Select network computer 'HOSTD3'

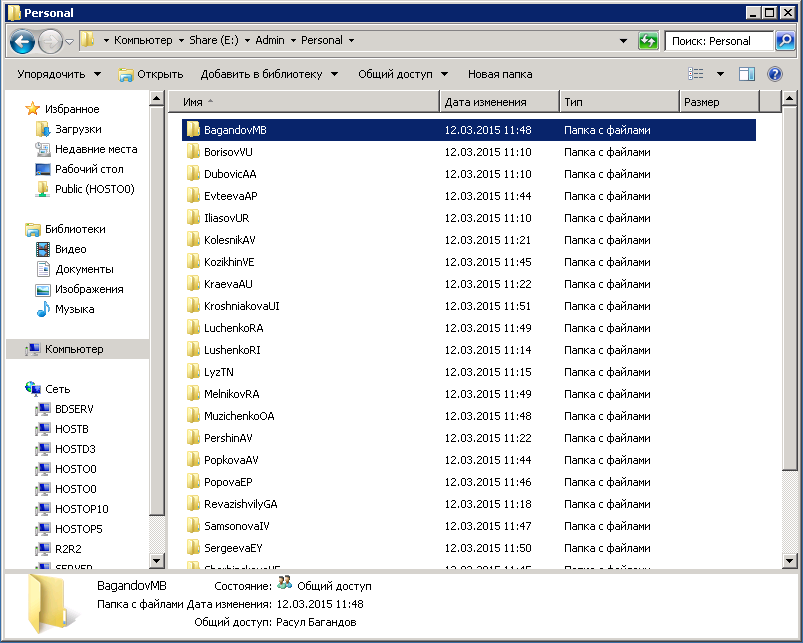tap(75, 448)
